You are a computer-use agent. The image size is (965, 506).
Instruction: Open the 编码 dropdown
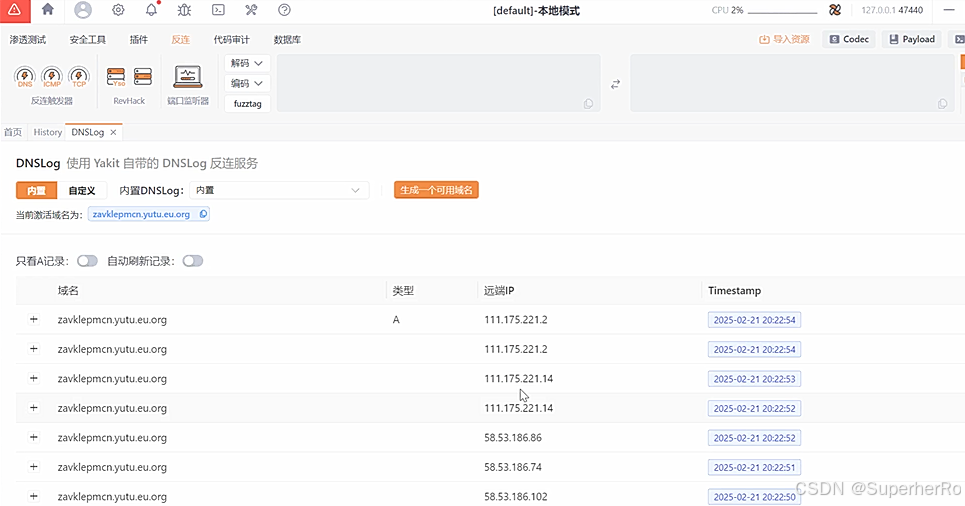click(247, 83)
